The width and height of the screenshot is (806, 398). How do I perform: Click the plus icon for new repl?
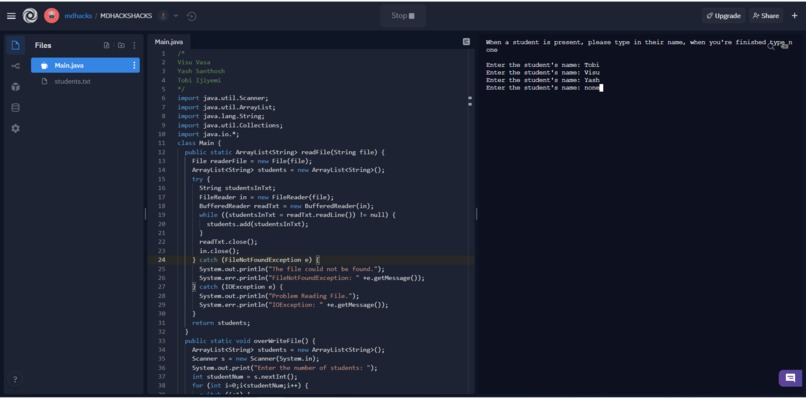click(794, 16)
